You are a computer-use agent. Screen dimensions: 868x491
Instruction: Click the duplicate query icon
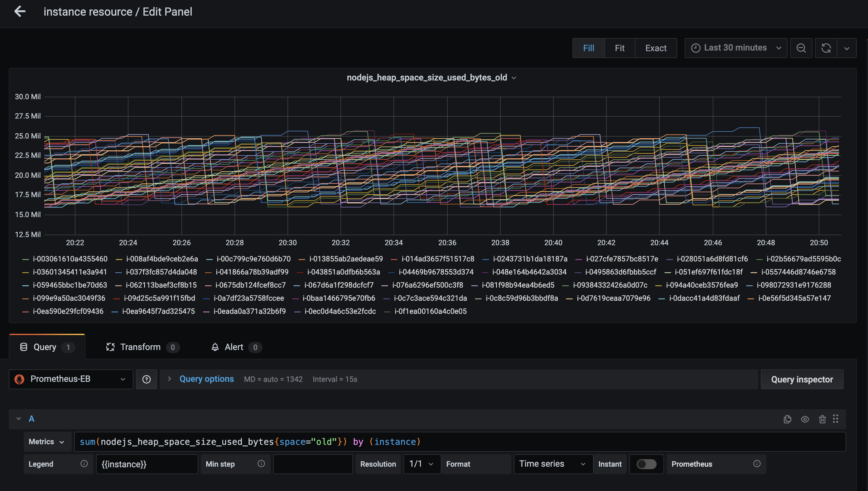787,419
